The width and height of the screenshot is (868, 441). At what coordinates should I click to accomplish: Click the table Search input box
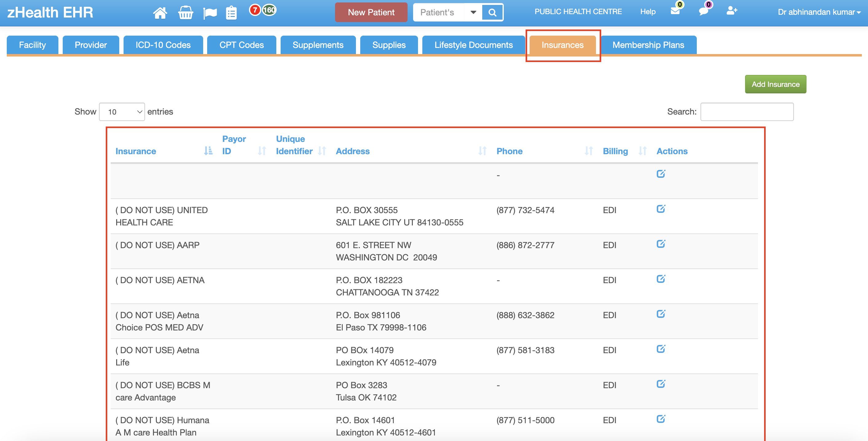pyautogui.click(x=747, y=112)
